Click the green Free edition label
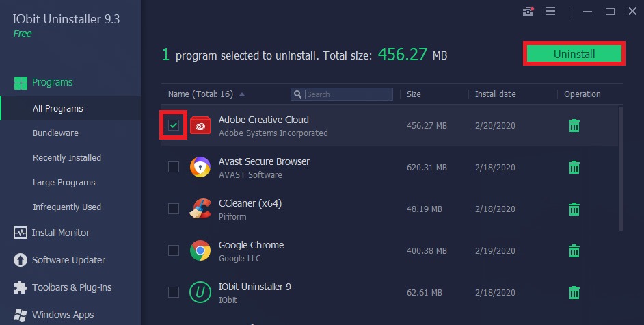 (23, 34)
